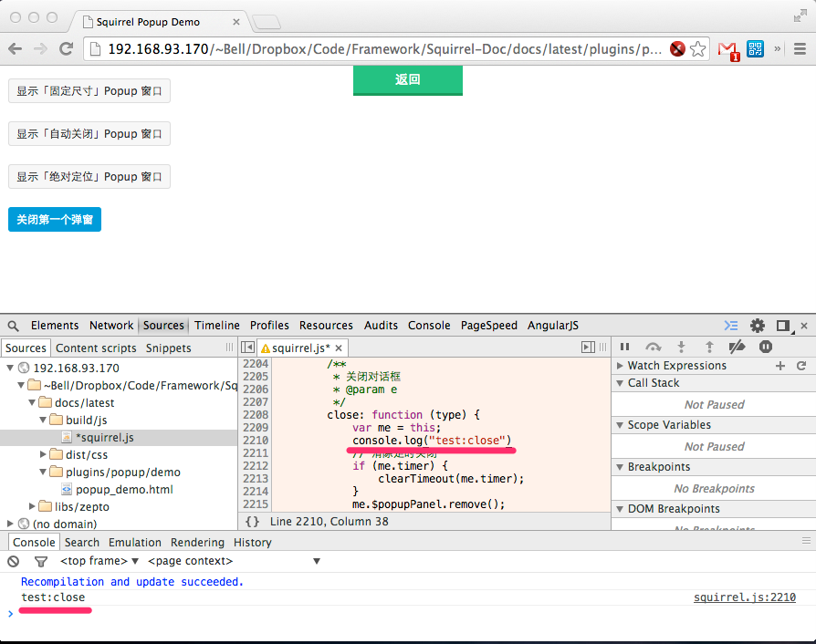Open the Chrome hamburger menu
Viewport: 816px width, 644px height.
click(x=800, y=49)
